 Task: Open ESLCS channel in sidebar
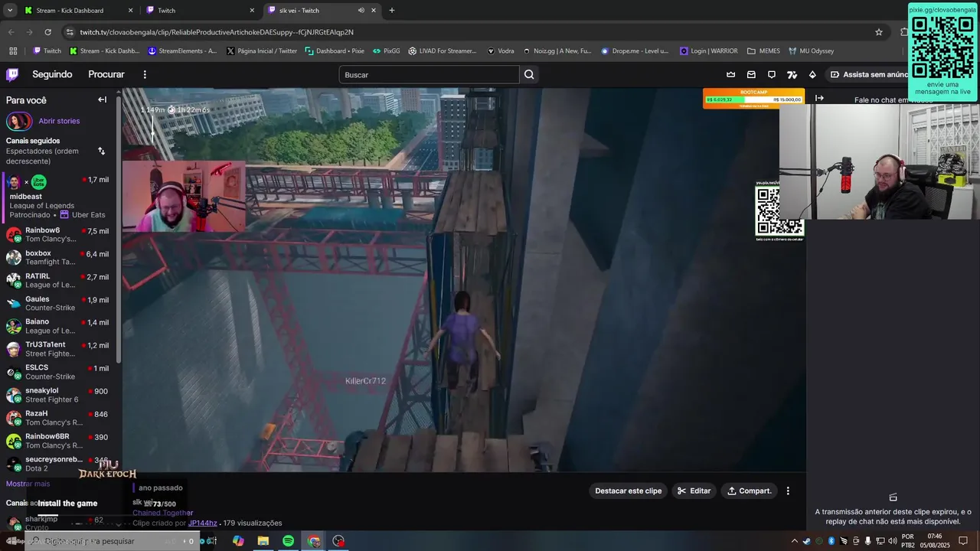[x=59, y=372]
